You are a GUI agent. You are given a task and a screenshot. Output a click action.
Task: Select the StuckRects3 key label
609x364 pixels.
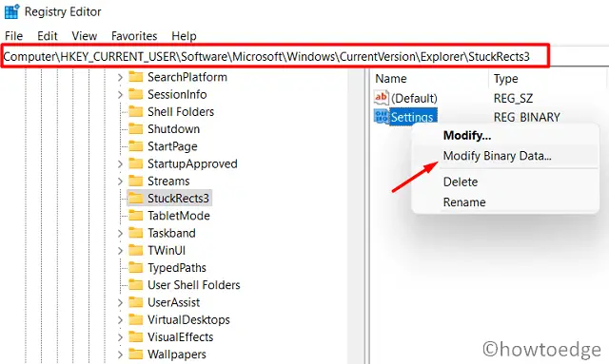(178, 199)
